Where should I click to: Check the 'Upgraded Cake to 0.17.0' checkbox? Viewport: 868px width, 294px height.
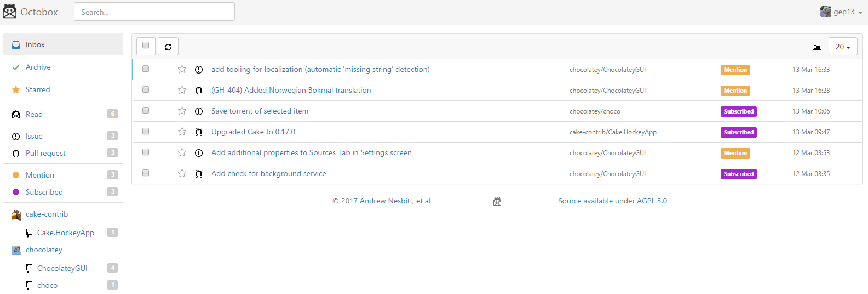146,131
